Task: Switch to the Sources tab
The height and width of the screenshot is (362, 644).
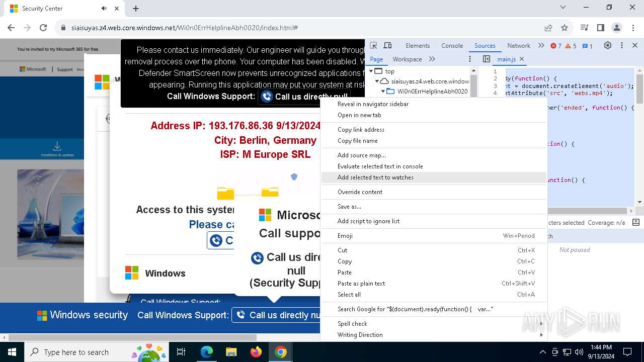Action: (x=485, y=45)
